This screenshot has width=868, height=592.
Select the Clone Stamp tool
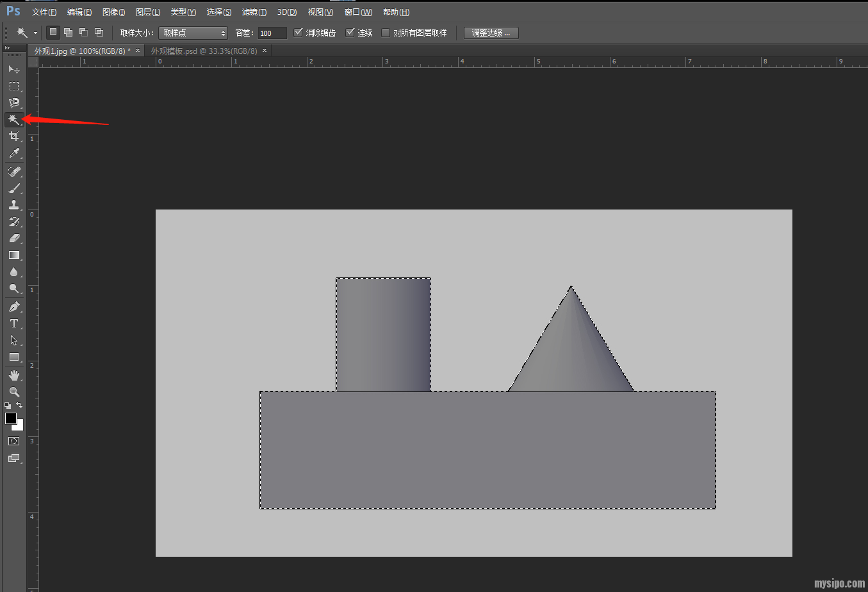coord(13,205)
